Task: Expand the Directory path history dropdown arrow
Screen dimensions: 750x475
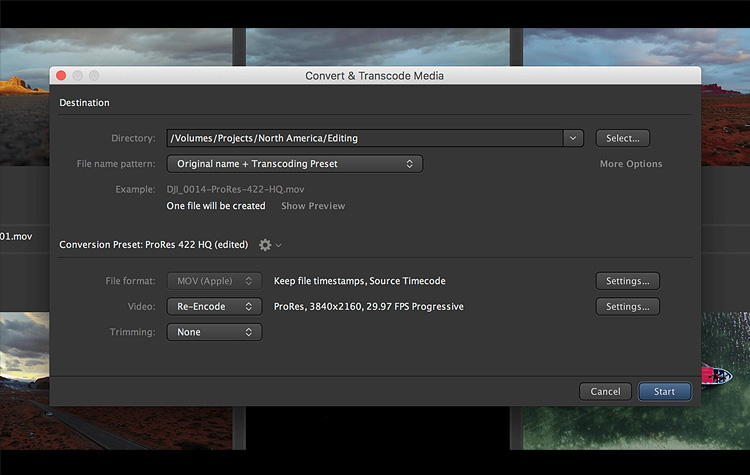Action: 573,138
